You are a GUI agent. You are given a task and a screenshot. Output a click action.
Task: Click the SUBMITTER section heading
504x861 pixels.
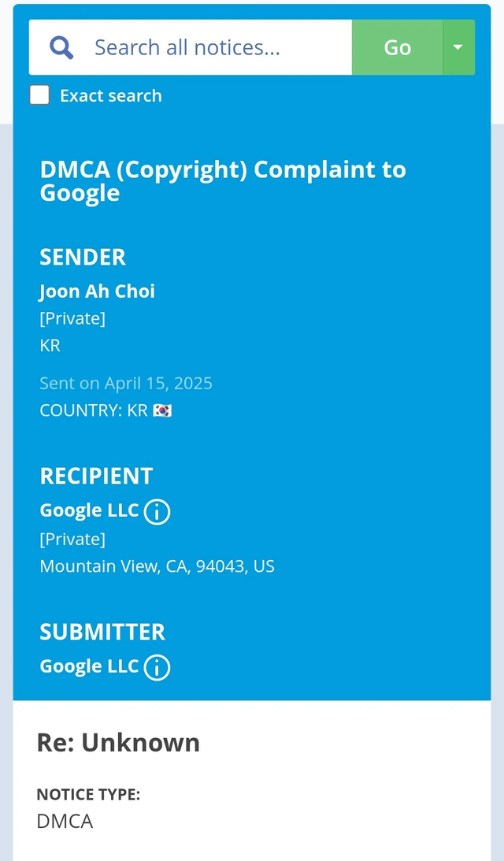102,632
